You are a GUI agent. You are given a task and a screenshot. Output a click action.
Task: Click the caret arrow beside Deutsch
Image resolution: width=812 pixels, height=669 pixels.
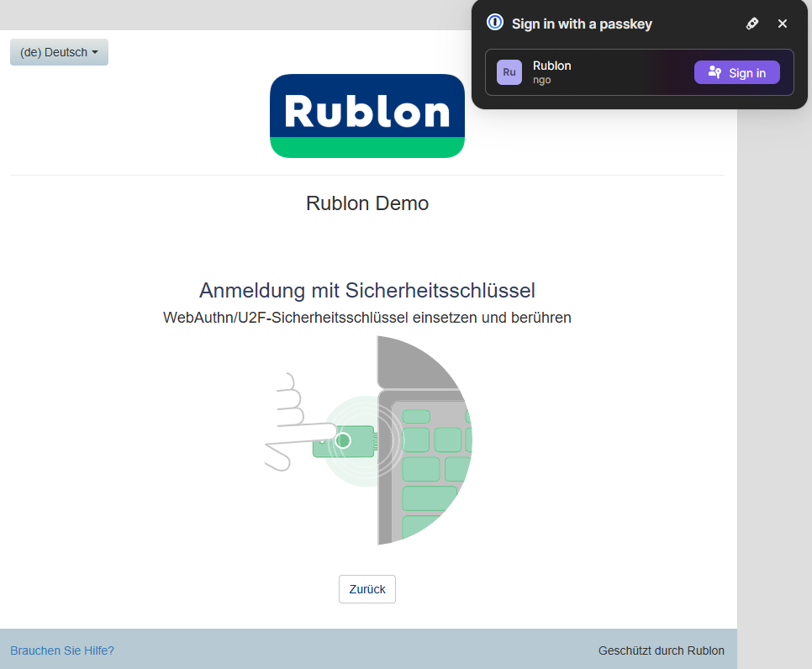tap(95, 52)
